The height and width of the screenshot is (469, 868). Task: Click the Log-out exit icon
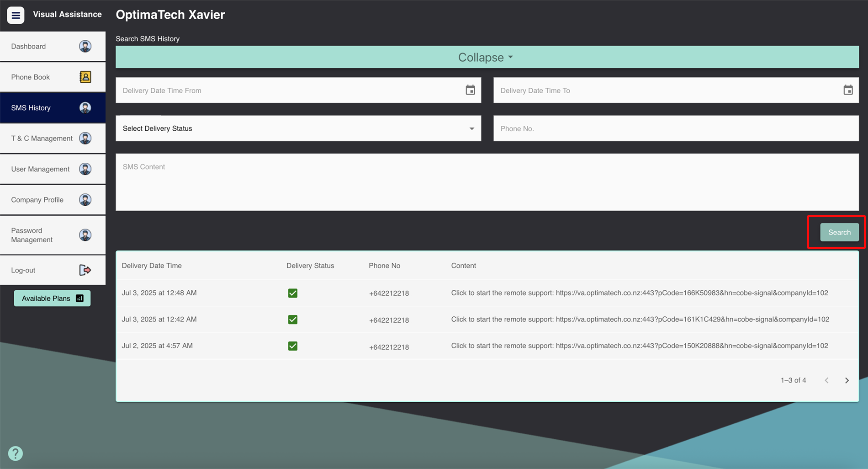click(85, 270)
